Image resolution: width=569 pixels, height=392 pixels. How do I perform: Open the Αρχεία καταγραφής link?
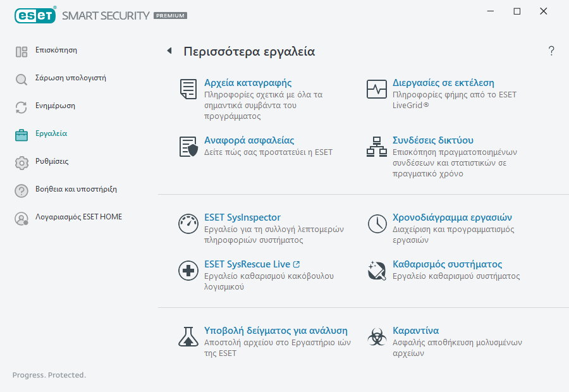pos(248,82)
